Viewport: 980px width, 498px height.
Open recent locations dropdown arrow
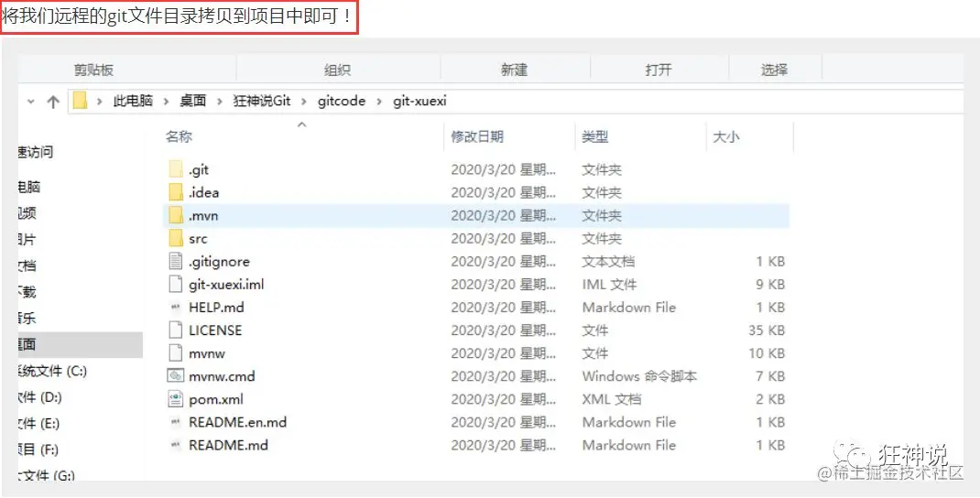[x=30, y=102]
